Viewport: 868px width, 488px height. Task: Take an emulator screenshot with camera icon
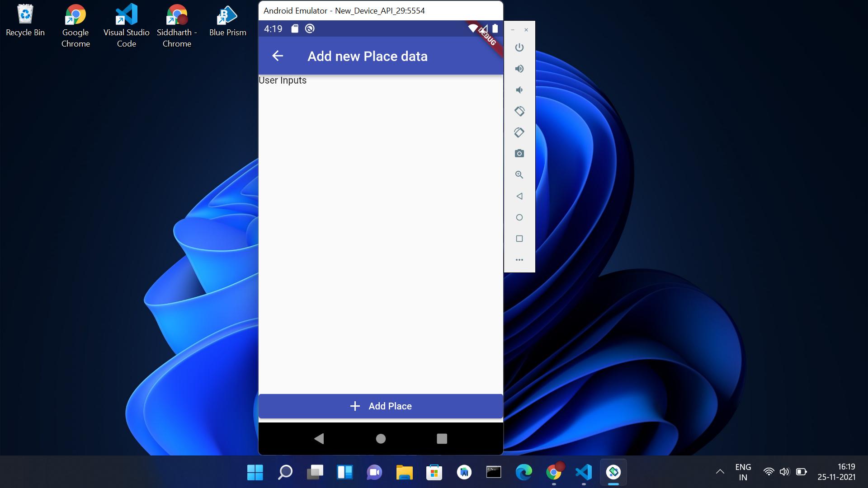click(519, 154)
